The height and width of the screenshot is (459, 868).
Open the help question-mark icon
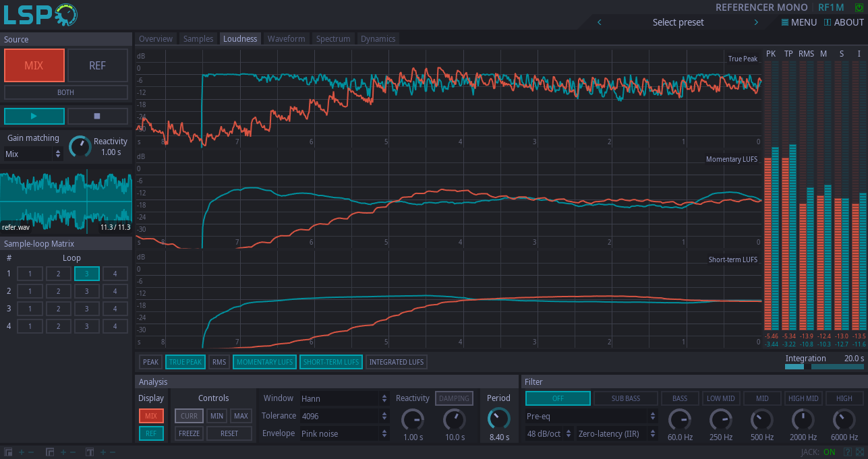pyautogui.click(x=848, y=452)
